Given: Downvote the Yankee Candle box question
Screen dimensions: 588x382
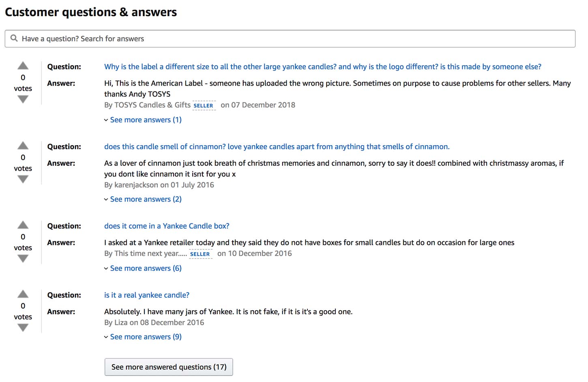Looking at the screenshot, I should tap(23, 258).
